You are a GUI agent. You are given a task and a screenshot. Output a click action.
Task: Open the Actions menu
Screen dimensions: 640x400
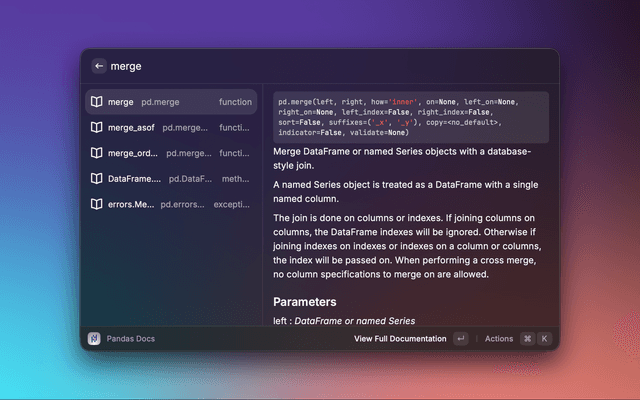pos(498,339)
